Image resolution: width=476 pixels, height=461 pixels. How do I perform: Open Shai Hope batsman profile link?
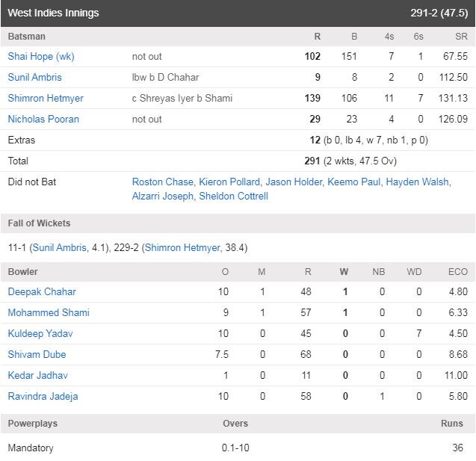41,57
